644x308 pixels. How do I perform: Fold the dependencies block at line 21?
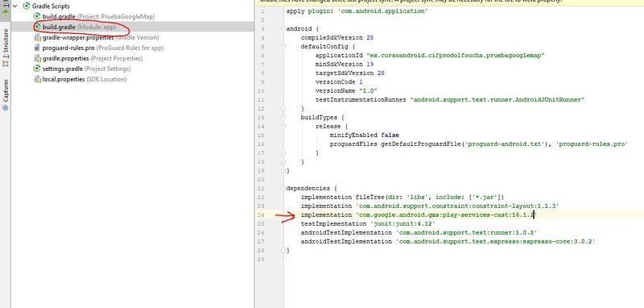click(283, 189)
